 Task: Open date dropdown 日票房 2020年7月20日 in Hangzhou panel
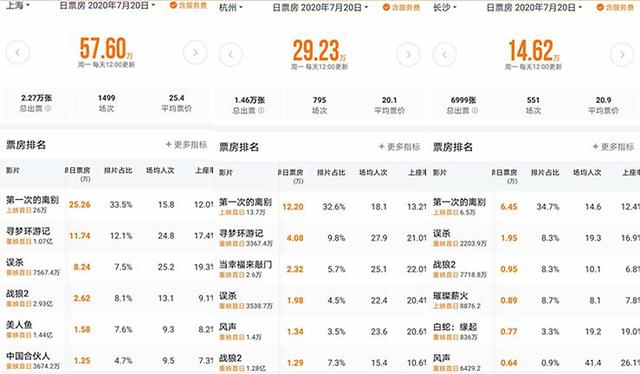[320, 7]
